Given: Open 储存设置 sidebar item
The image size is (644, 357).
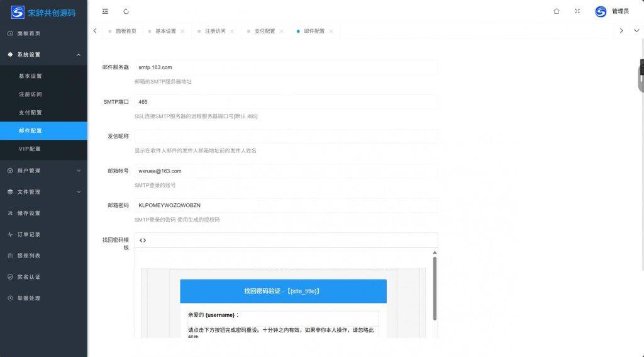Looking at the screenshot, I should click(x=43, y=213).
